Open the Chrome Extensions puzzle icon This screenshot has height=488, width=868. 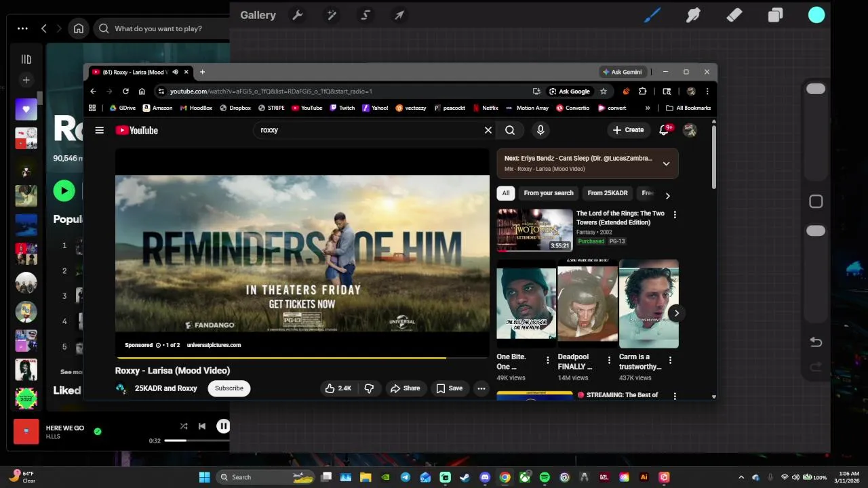(643, 91)
